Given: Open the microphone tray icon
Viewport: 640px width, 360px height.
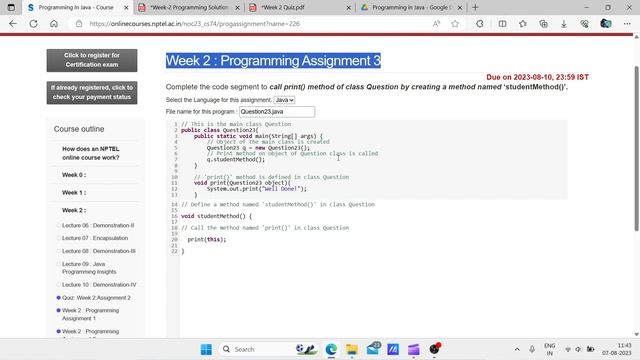Looking at the screenshot, I should (x=532, y=349).
